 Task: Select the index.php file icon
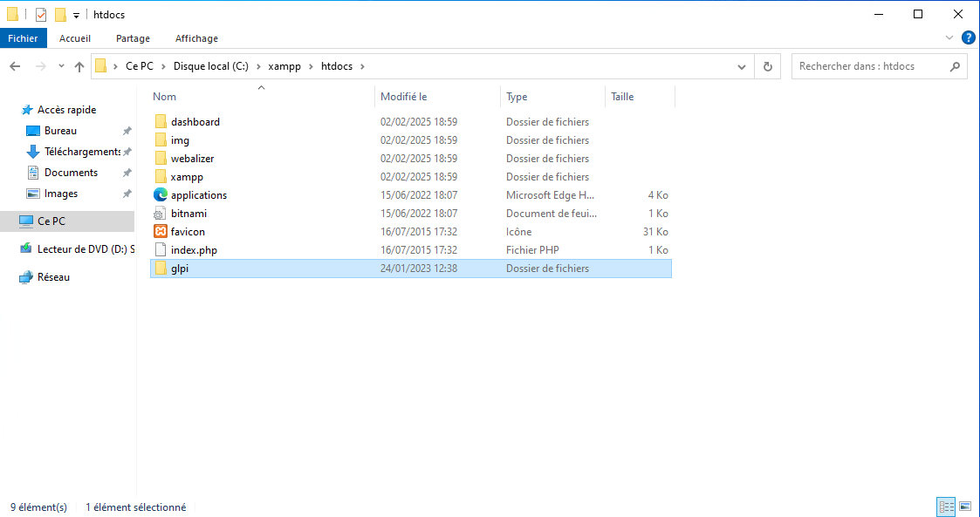pos(161,249)
